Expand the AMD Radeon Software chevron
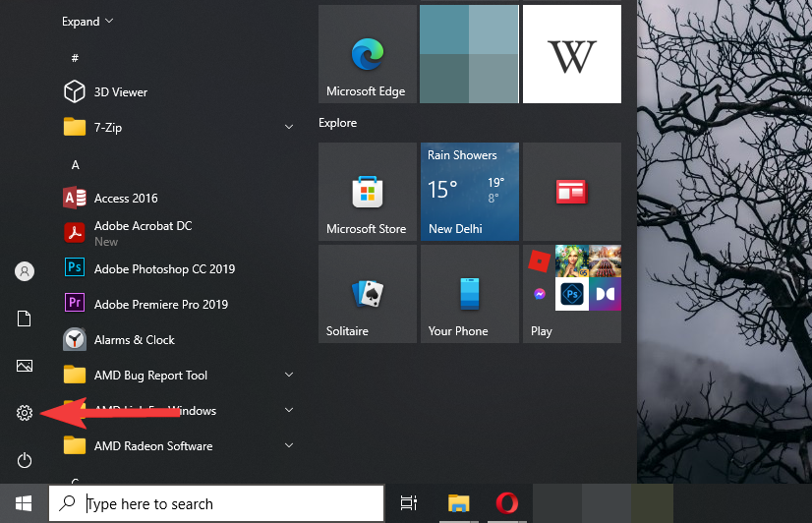 pyautogui.click(x=289, y=445)
